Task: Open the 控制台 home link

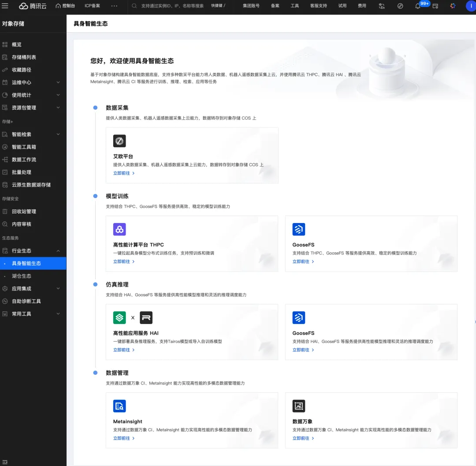Action: pyautogui.click(x=65, y=6)
